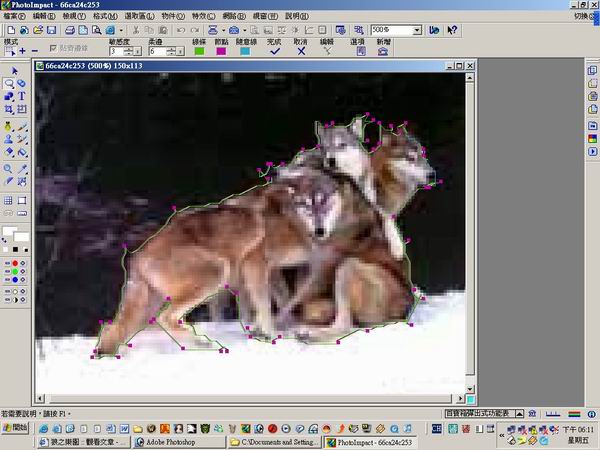Viewport: 600px width, 450px height.
Task: Open the 檔案 (File) menu
Action: tap(14, 16)
